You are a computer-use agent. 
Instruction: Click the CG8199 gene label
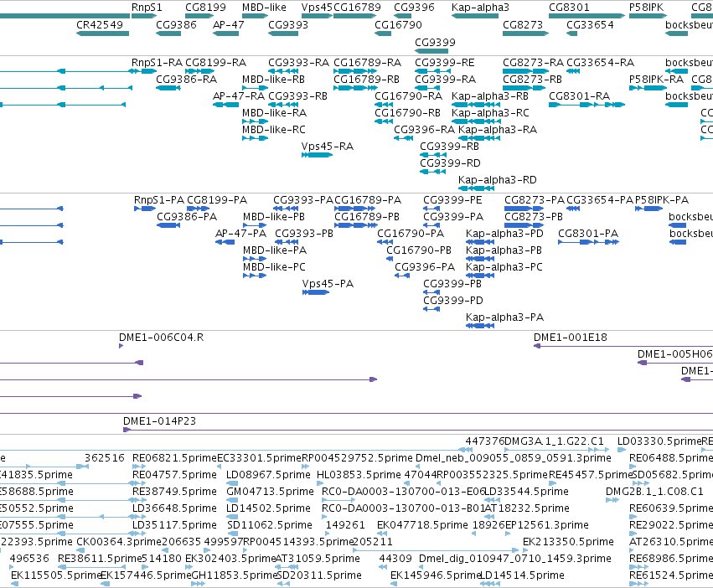pos(205,8)
